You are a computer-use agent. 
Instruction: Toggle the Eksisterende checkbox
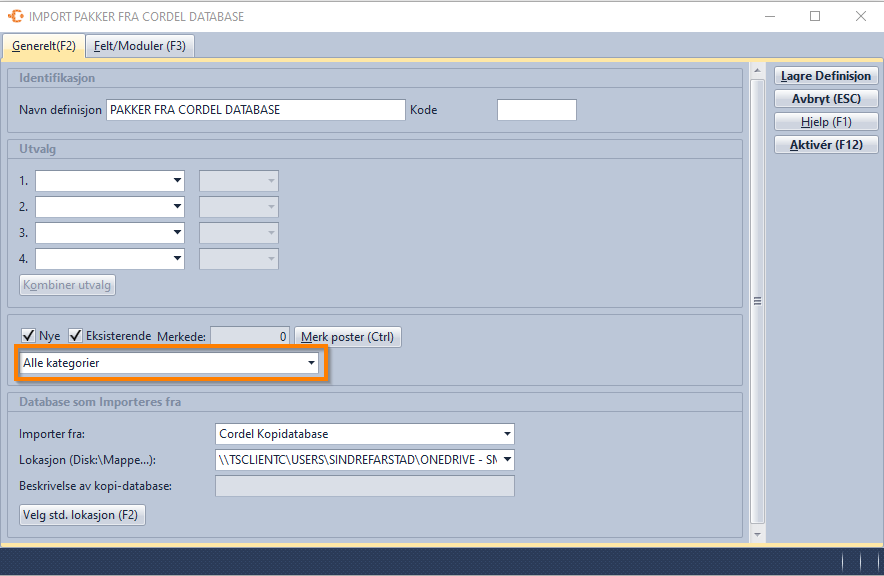pyautogui.click(x=75, y=336)
